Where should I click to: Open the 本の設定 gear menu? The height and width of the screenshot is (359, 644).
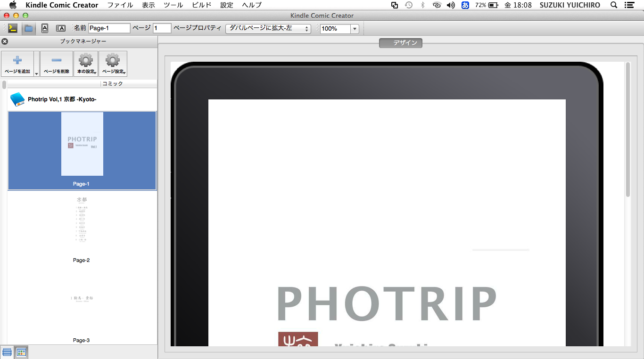coord(86,64)
